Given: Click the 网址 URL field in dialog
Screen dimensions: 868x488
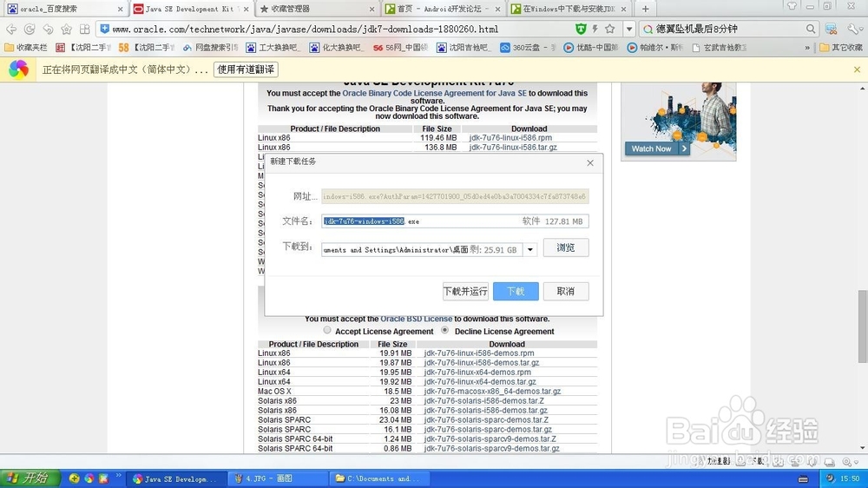Looking at the screenshot, I should 455,196.
